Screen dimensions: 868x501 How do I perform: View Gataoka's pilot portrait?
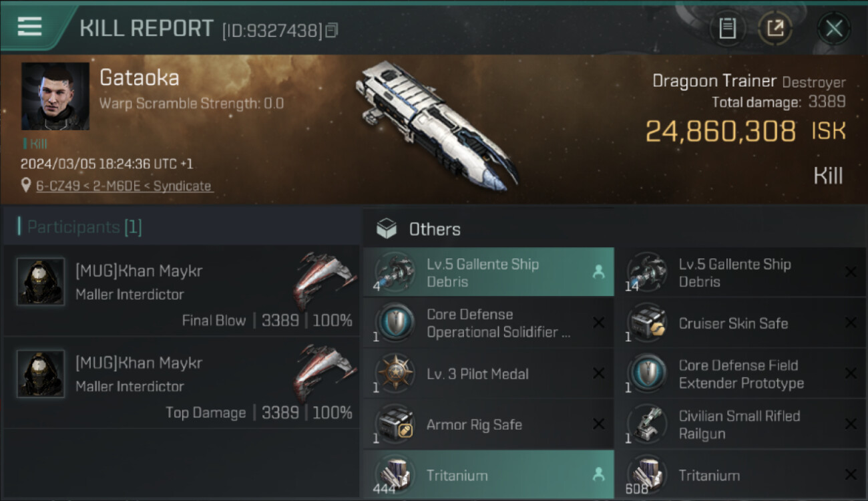55,96
